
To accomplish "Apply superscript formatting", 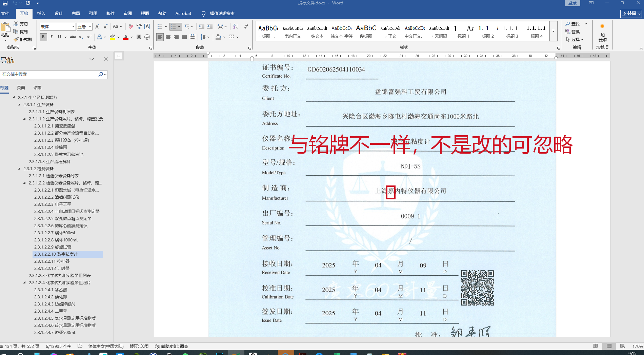I will 89,37.
